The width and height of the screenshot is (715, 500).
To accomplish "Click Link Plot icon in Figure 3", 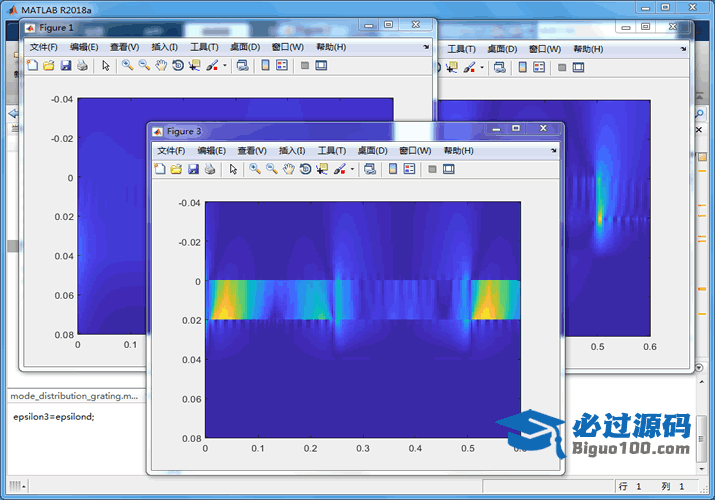I will tap(370, 169).
